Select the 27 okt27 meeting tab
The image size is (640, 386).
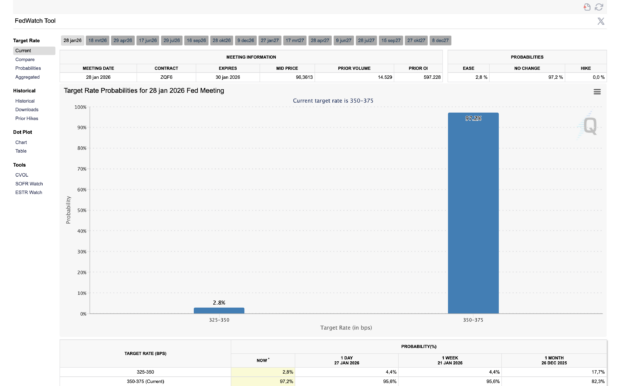click(x=416, y=40)
